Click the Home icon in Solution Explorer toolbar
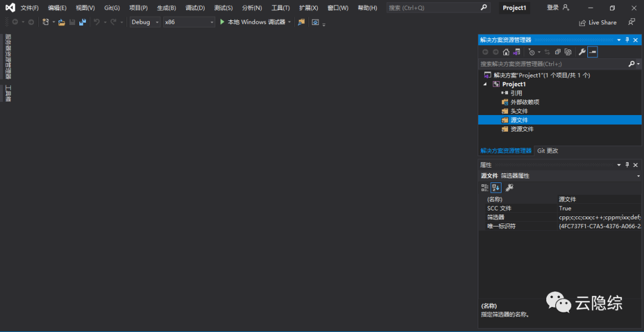Viewport: 644px width, 332px height. point(506,52)
